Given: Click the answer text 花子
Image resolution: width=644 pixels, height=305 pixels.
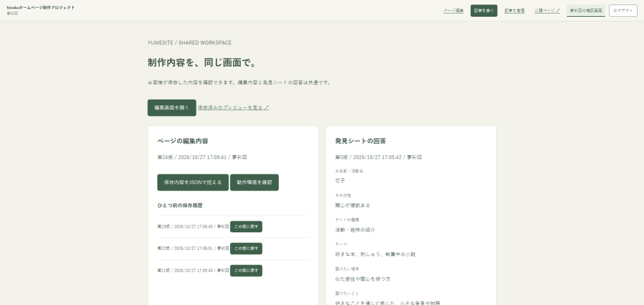Looking at the screenshot, I should tap(340, 181).
